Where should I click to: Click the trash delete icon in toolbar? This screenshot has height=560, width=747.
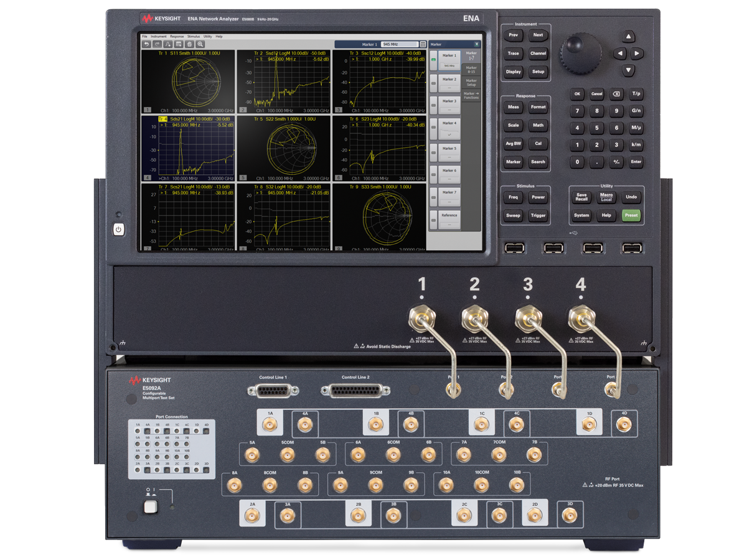[x=189, y=44]
